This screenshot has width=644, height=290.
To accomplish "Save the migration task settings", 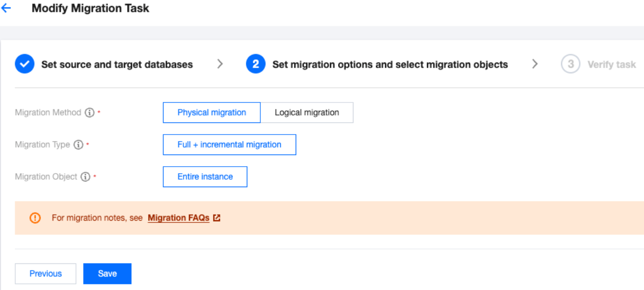I will point(107,274).
